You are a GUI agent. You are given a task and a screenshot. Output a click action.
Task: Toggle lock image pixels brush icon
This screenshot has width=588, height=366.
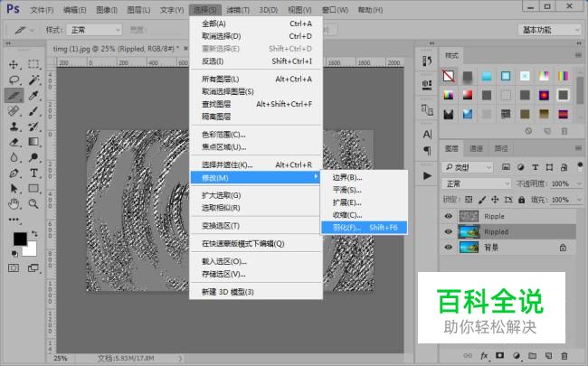pyautogui.click(x=482, y=200)
